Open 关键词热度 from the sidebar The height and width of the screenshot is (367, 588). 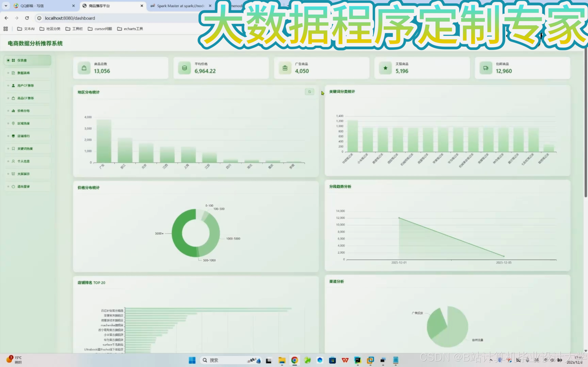pyautogui.click(x=25, y=149)
